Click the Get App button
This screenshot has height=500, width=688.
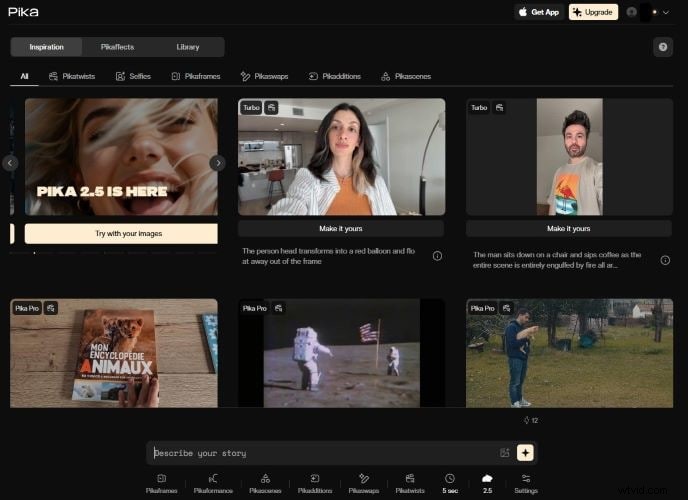coord(539,12)
